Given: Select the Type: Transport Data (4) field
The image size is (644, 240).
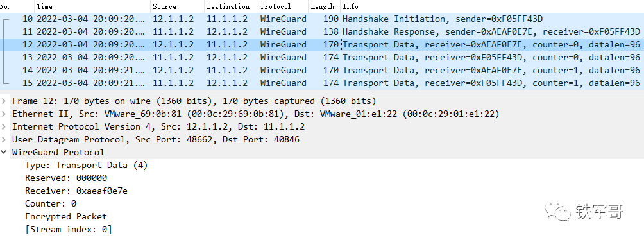Looking at the screenshot, I should pos(86,165).
